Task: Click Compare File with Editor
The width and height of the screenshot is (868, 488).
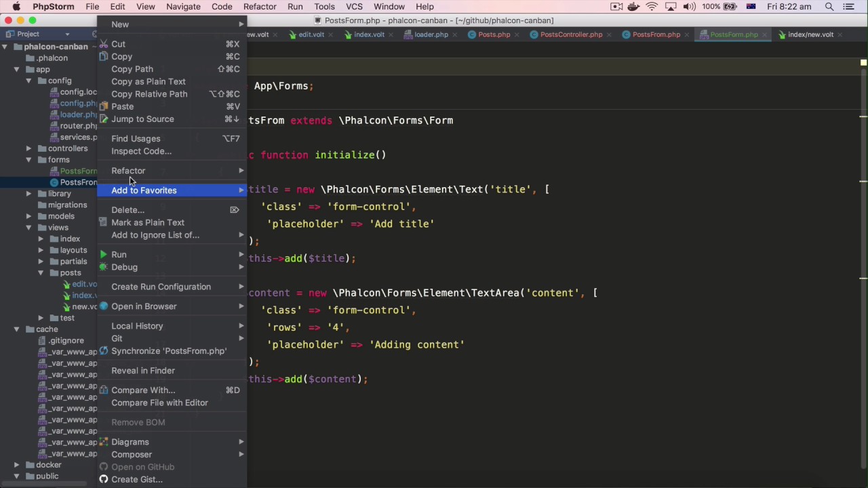Action: pos(172,403)
